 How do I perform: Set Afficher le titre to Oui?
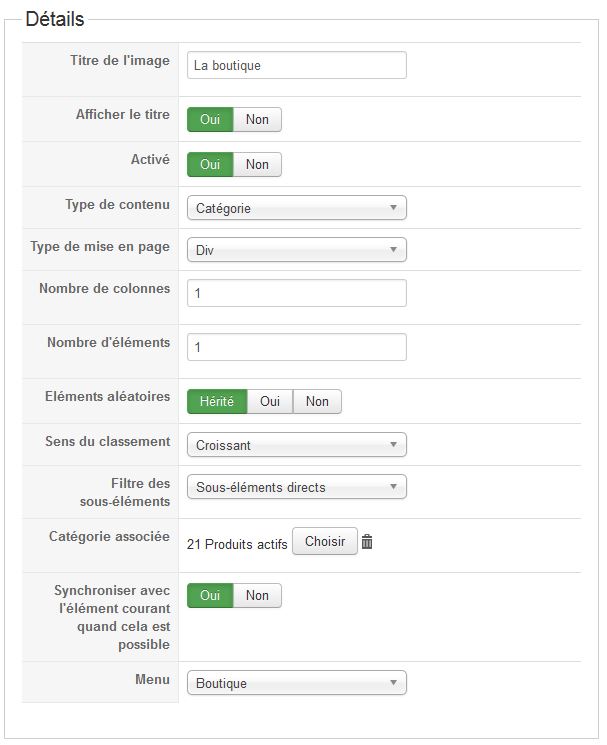click(210, 119)
